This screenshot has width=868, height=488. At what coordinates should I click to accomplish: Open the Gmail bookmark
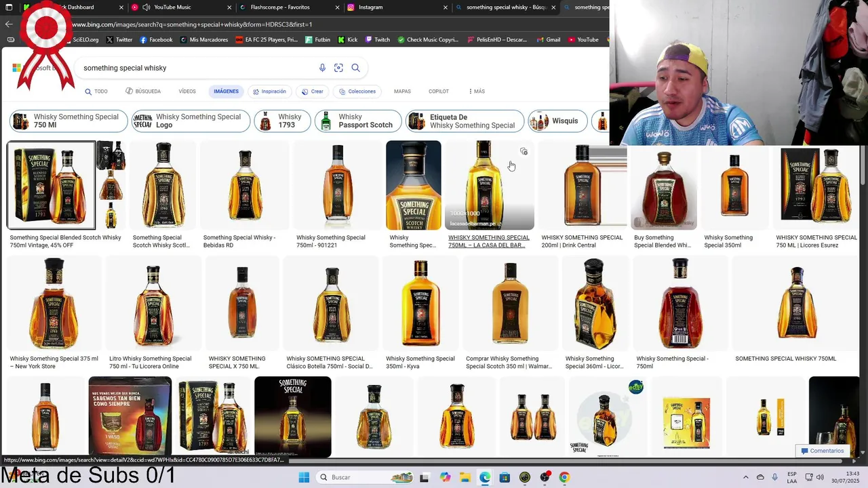click(548, 39)
